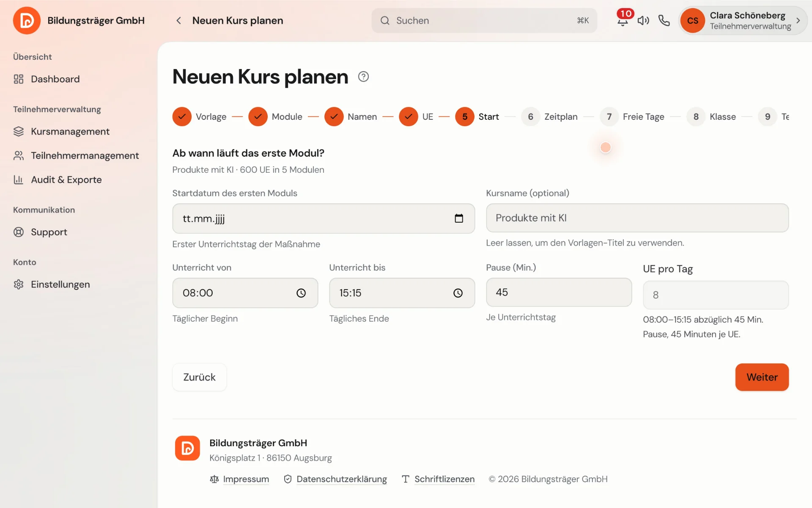Image resolution: width=812 pixels, height=508 pixels.
Task: Click the Bildungsträger logo in the footer
Action: (187, 448)
